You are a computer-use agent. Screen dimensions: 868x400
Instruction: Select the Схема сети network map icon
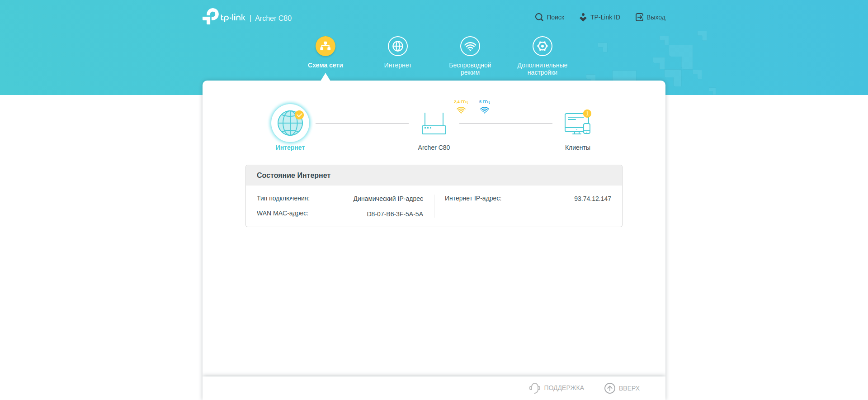tap(325, 46)
